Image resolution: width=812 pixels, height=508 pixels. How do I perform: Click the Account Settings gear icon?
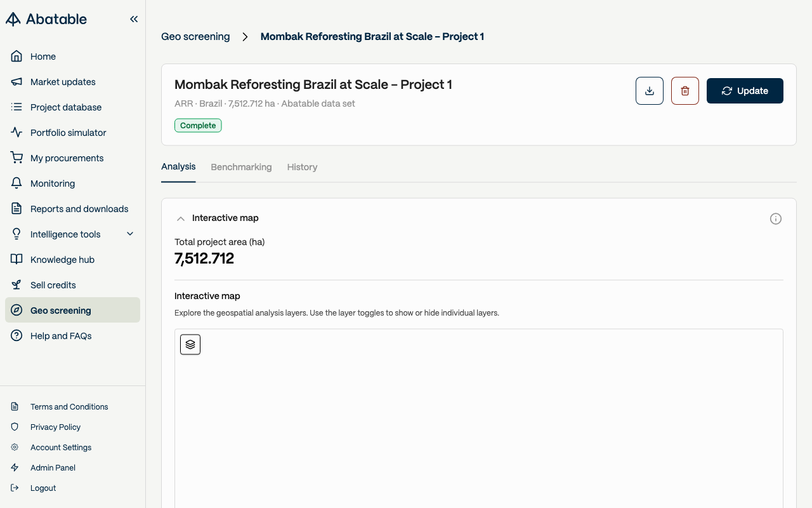click(x=15, y=448)
